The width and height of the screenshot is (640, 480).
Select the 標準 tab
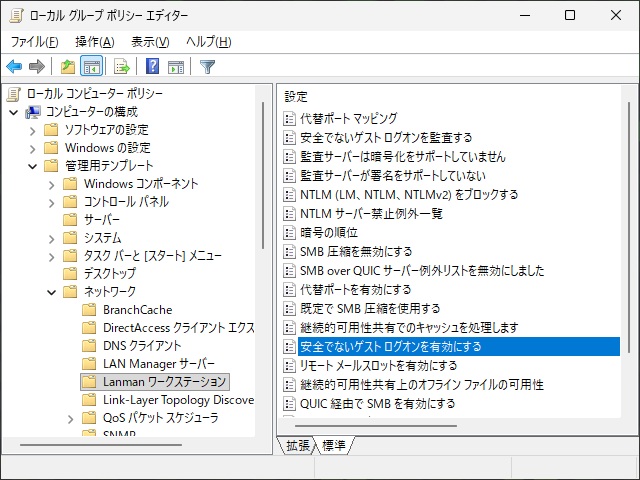[336, 445]
